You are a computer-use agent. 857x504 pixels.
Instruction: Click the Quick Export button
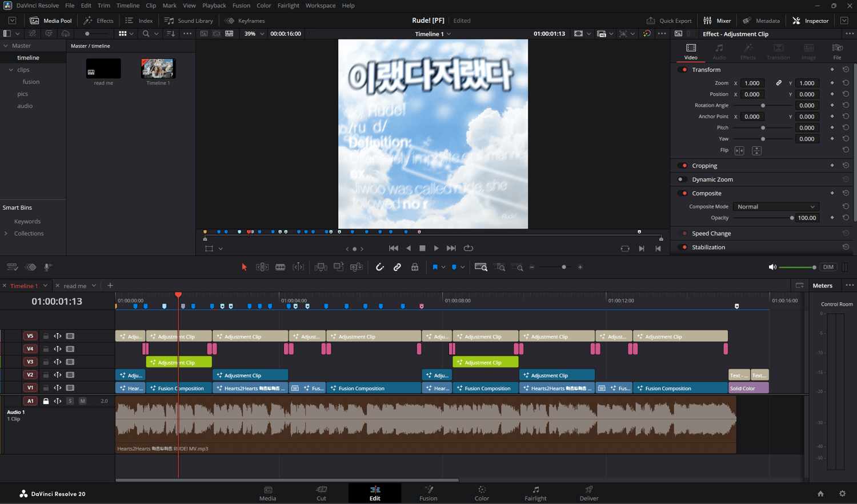(x=669, y=21)
